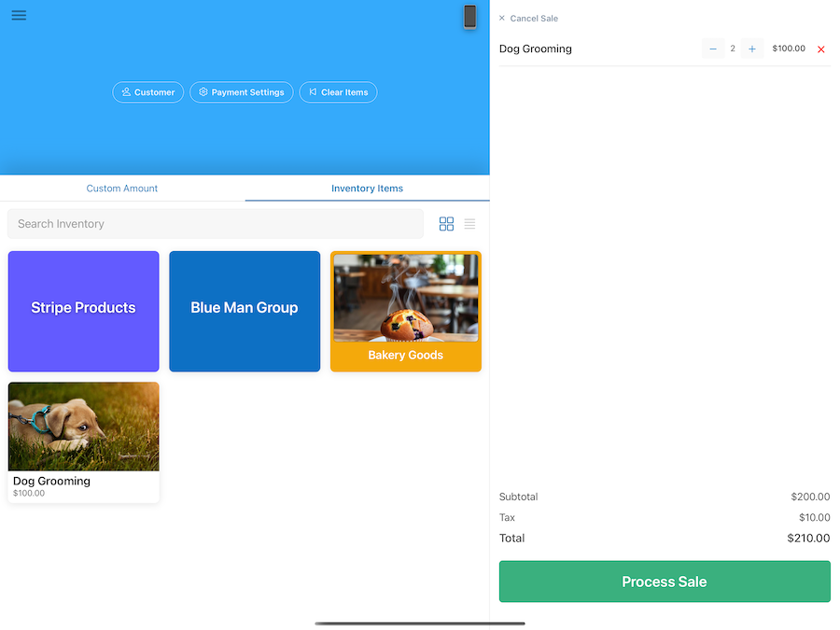Click the Search Inventory field
The image size is (840, 630).
(216, 224)
